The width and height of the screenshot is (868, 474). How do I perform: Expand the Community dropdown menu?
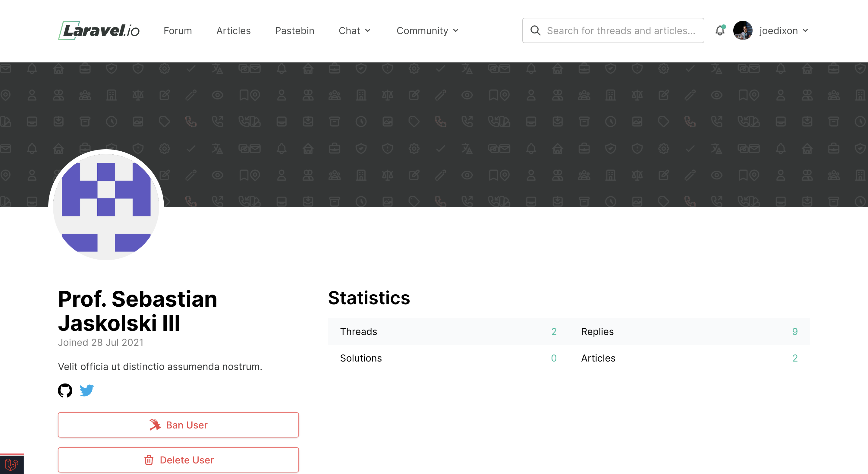(x=427, y=31)
